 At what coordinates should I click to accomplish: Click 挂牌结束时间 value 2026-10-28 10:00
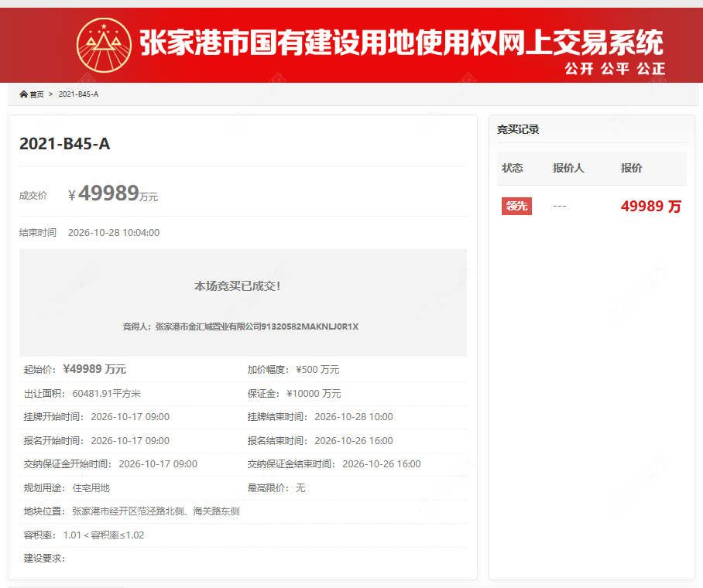click(354, 417)
